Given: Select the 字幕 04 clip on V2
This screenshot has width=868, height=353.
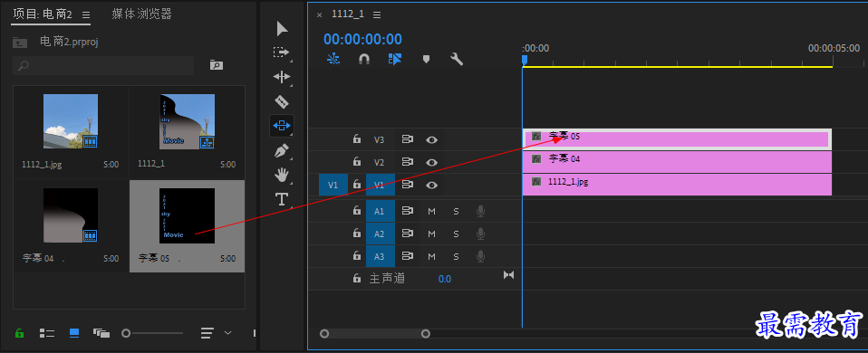Looking at the screenshot, I should [677, 162].
